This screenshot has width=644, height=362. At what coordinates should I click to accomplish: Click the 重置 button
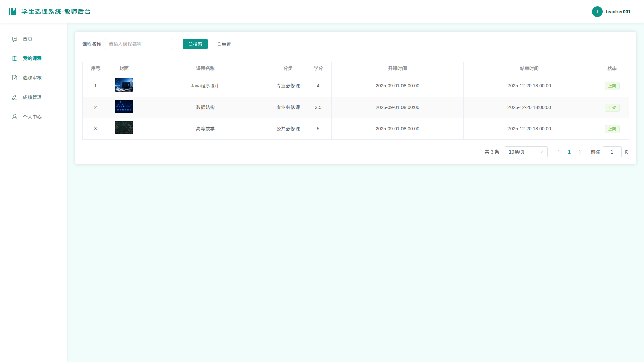pyautogui.click(x=224, y=44)
